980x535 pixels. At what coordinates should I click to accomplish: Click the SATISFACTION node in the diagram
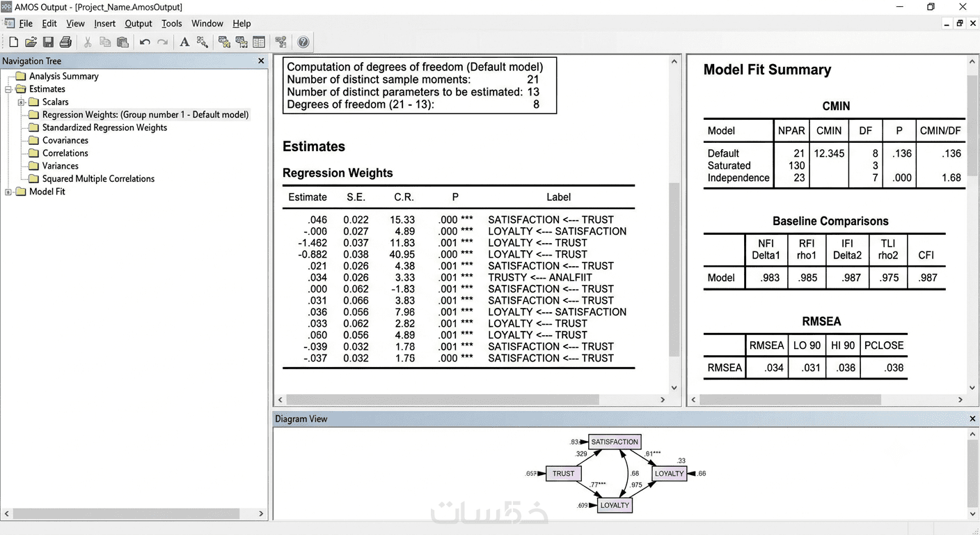tap(615, 442)
